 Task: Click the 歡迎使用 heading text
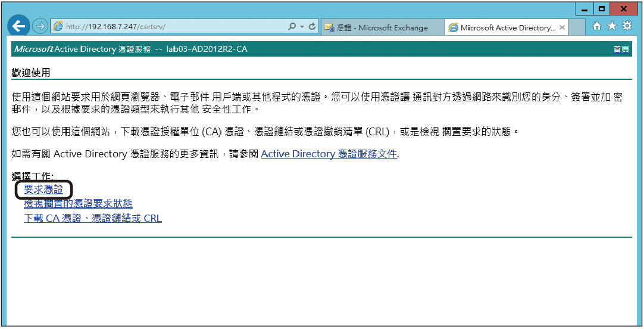click(31, 73)
